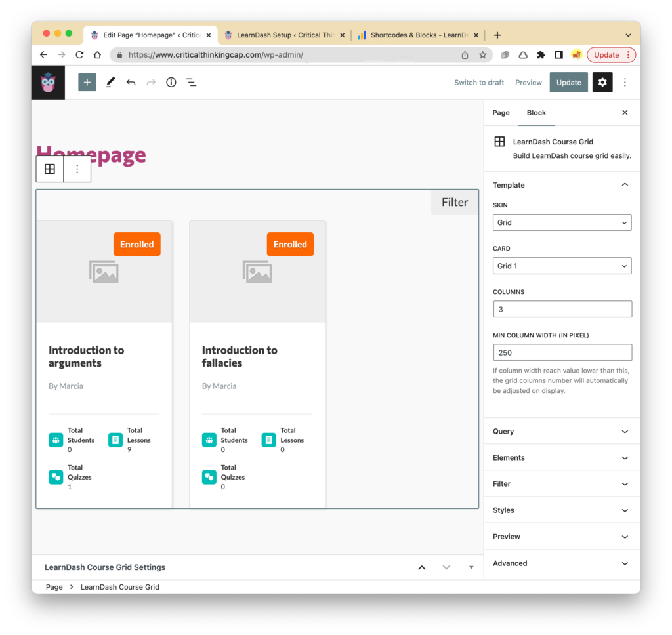Click the Total Students icon for arguments course
The height and width of the screenshot is (635, 672).
coord(56,440)
